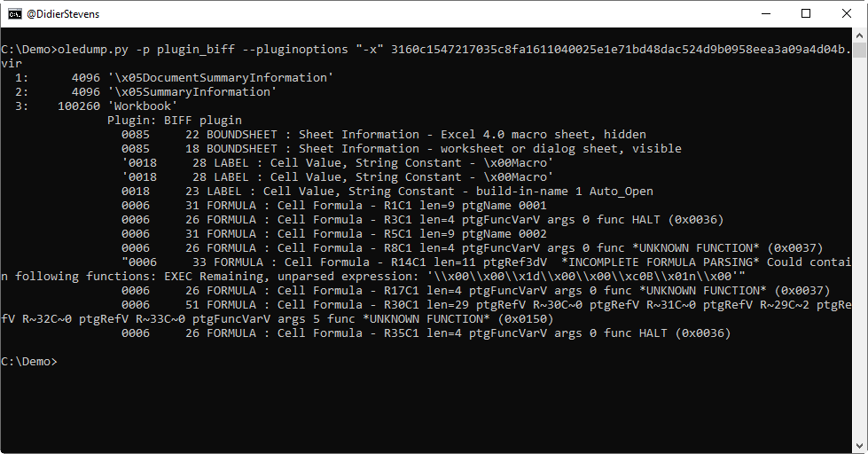
Task: Click the oledump.py command name
Action: pos(92,49)
